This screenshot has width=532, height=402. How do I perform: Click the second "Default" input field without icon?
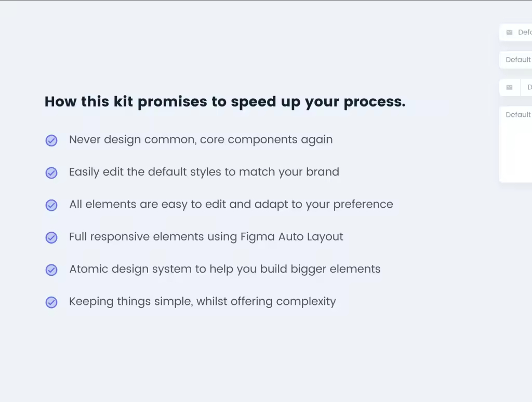(x=517, y=60)
